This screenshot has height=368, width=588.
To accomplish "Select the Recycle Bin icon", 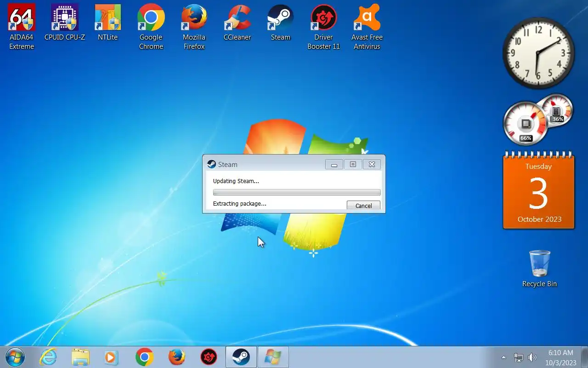I will 539,269.
